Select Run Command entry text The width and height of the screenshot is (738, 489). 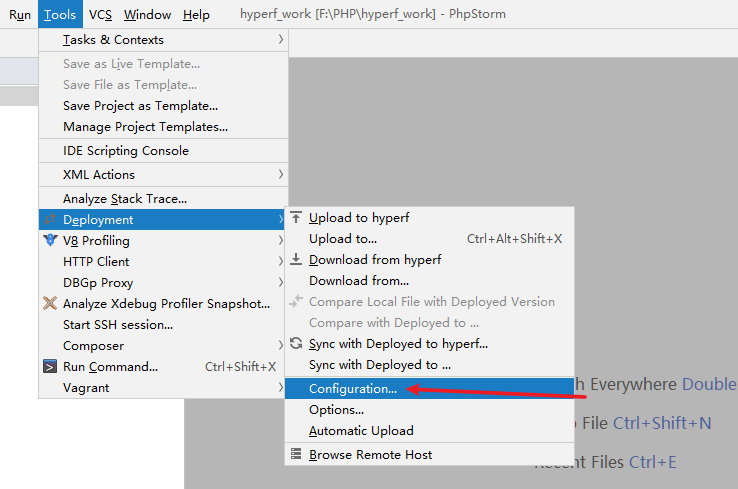[110, 367]
